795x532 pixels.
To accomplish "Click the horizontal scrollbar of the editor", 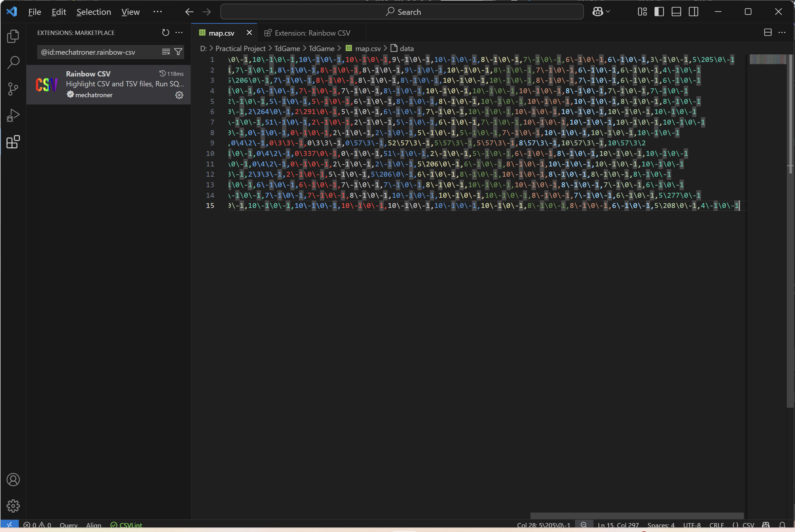I will (x=636, y=516).
